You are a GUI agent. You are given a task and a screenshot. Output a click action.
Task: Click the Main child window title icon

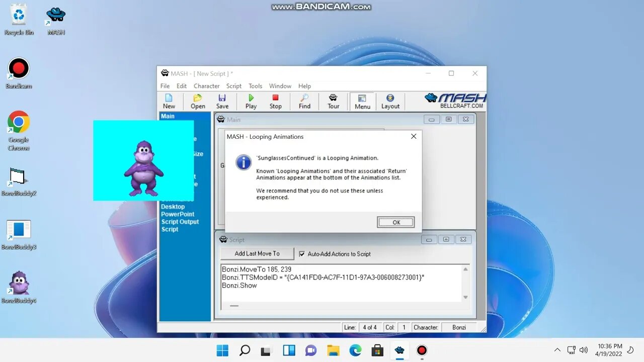point(221,120)
